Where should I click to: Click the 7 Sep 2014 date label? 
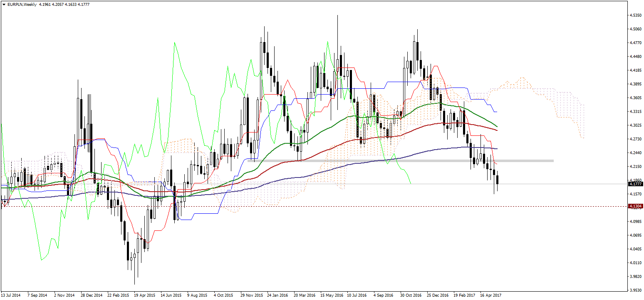[38, 295]
